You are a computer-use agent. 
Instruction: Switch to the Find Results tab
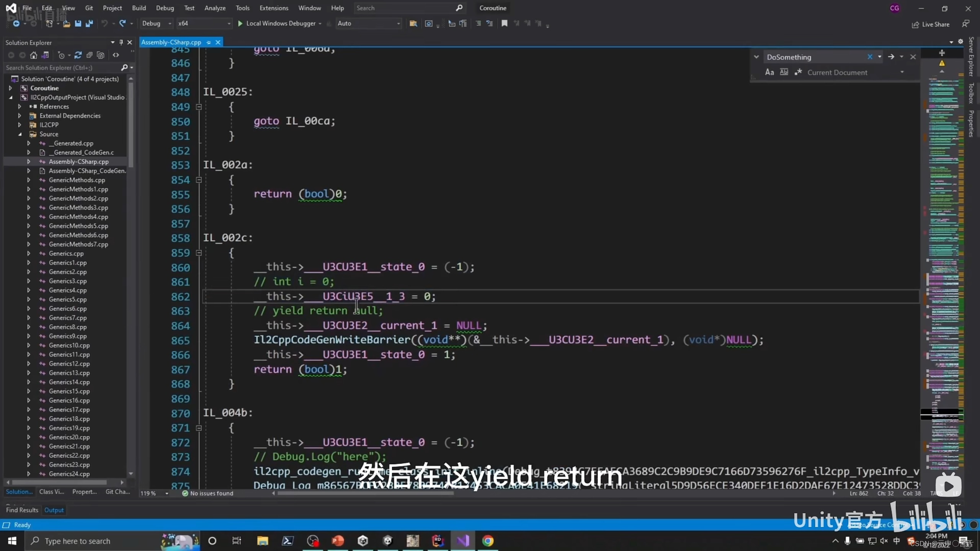(x=22, y=510)
